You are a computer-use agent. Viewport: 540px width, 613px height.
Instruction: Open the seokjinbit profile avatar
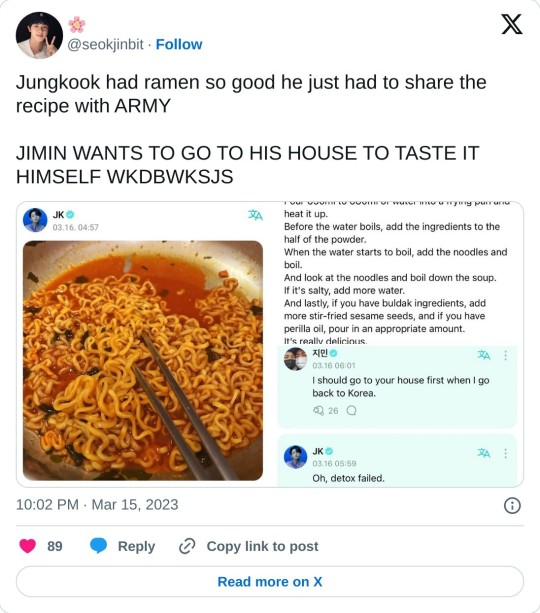coord(39,35)
